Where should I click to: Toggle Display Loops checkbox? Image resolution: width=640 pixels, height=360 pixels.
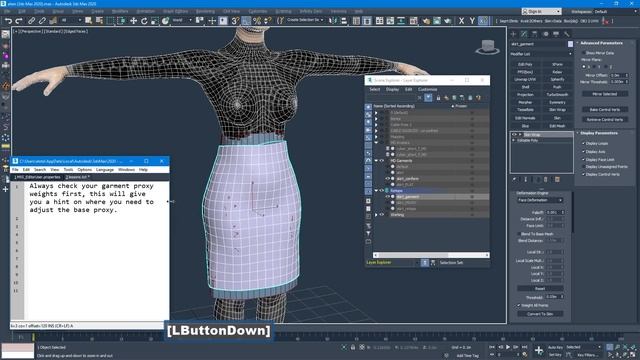click(x=583, y=143)
